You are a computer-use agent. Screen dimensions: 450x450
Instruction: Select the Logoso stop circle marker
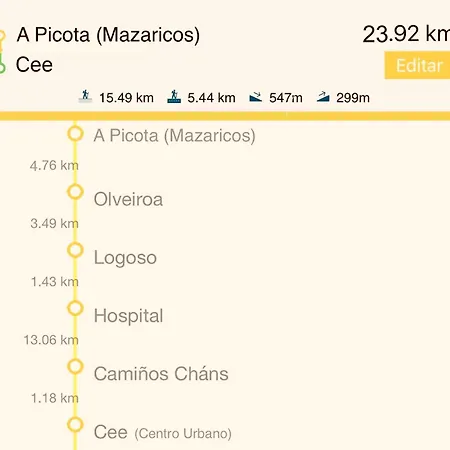coord(75,250)
